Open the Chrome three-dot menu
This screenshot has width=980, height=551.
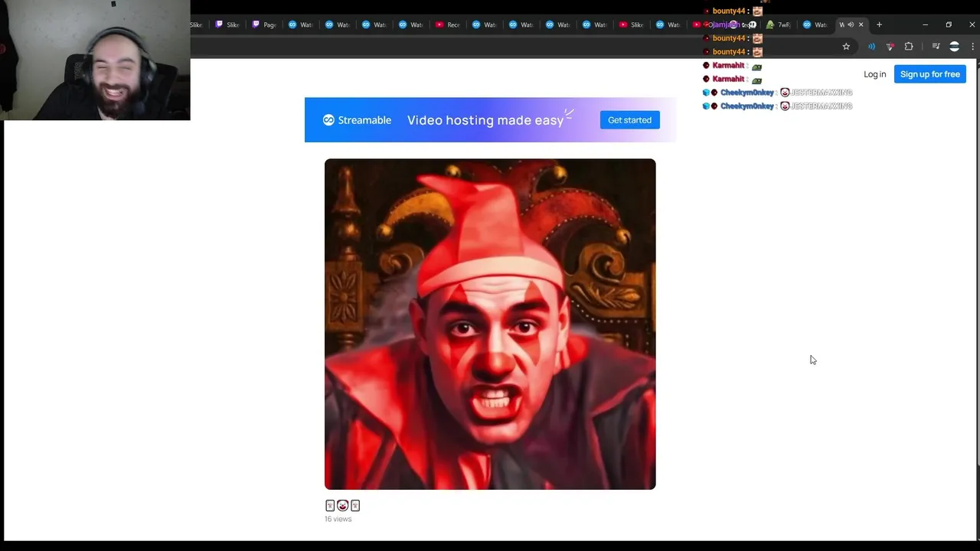(x=972, y=47)
